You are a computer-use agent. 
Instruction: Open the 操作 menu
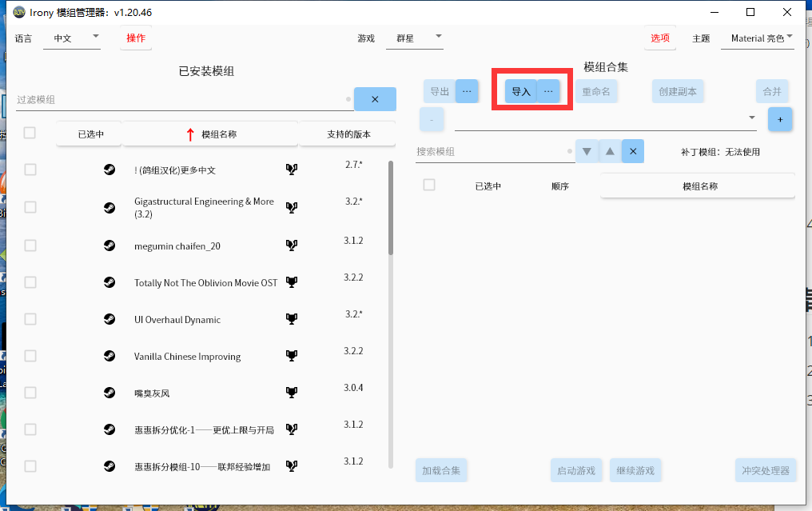pyautogui.click(x=135, y=37)
